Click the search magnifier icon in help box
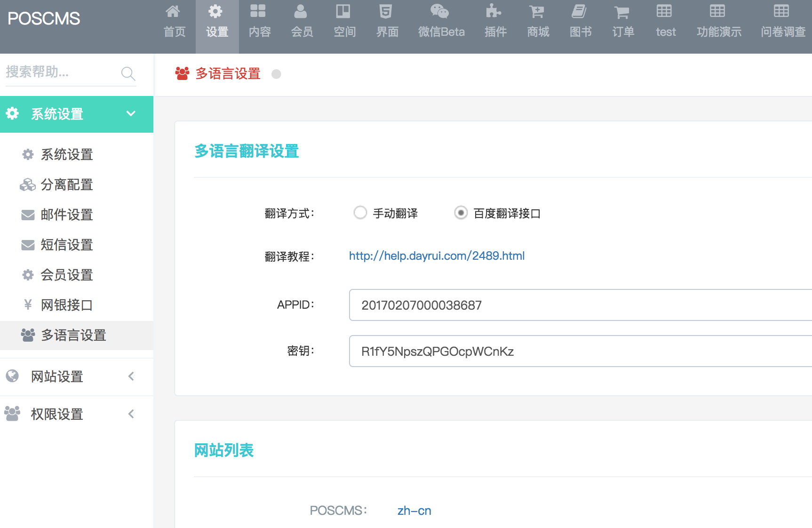The image size is (812, 528). (128, 73)
